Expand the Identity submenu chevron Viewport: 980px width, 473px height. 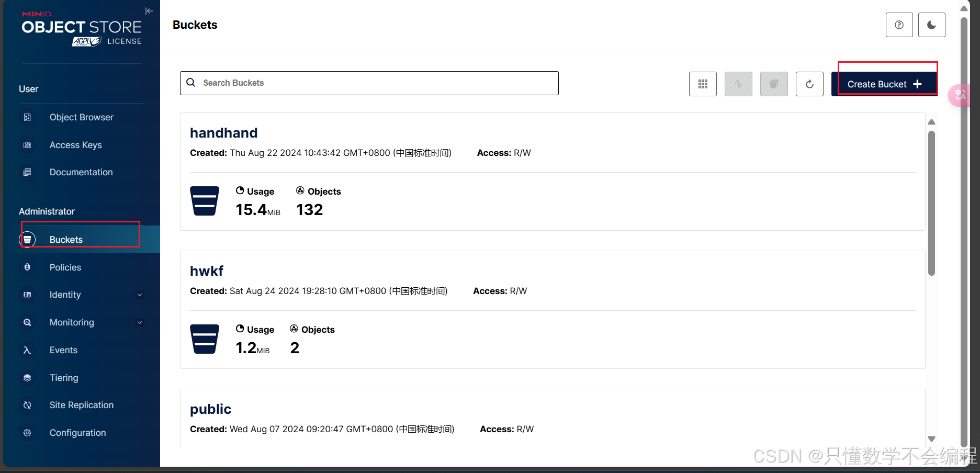140,295
